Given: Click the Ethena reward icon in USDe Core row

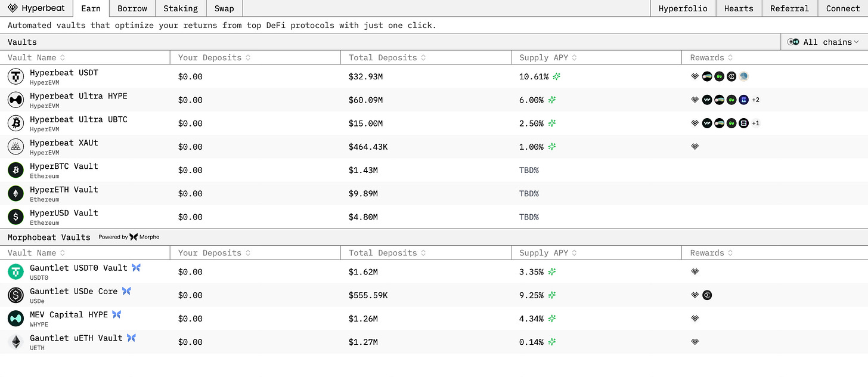Looking at the screenshot, I should 707,295.
